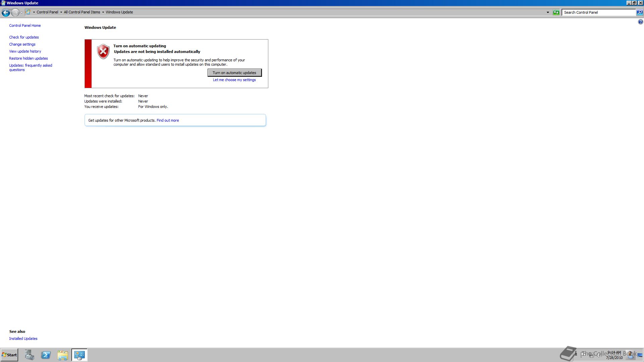Click the Windows Update title bar icon

coord(3,3)
